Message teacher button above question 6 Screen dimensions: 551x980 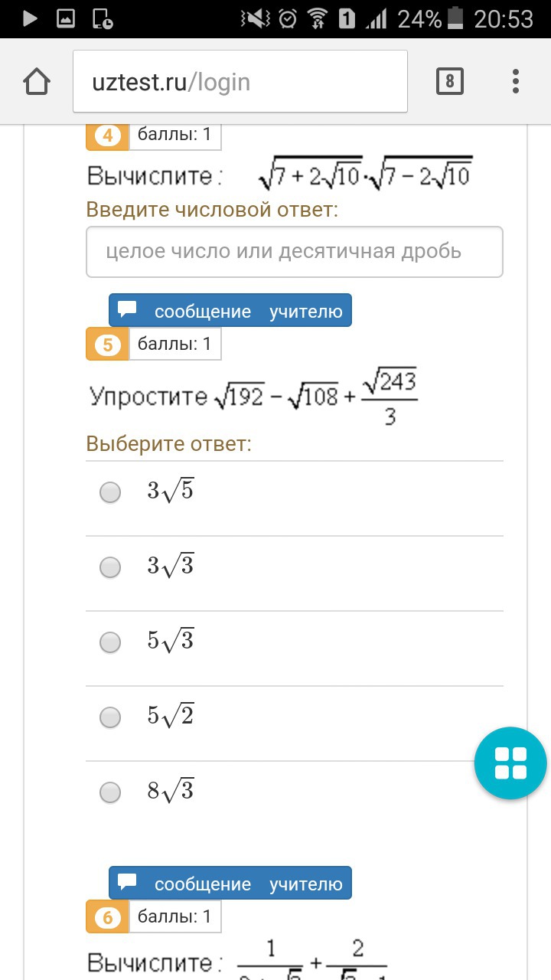pyautogui.click(x=230, y=884)
